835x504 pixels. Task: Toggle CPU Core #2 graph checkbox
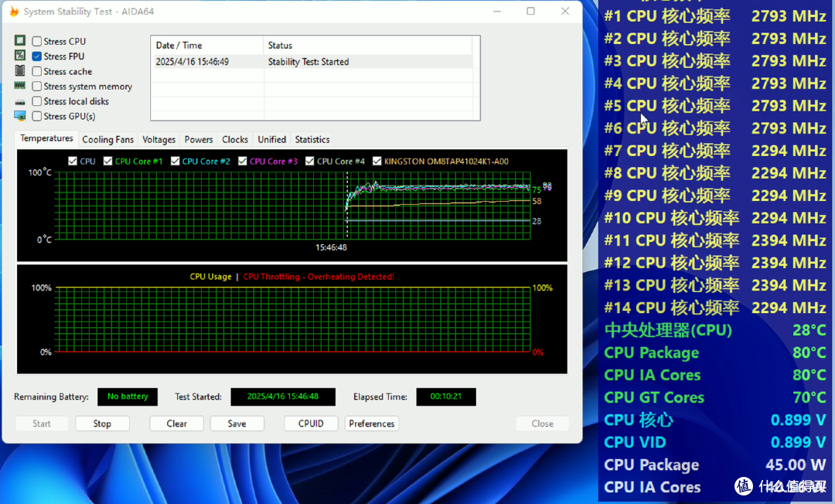click(x=176, y=161)
